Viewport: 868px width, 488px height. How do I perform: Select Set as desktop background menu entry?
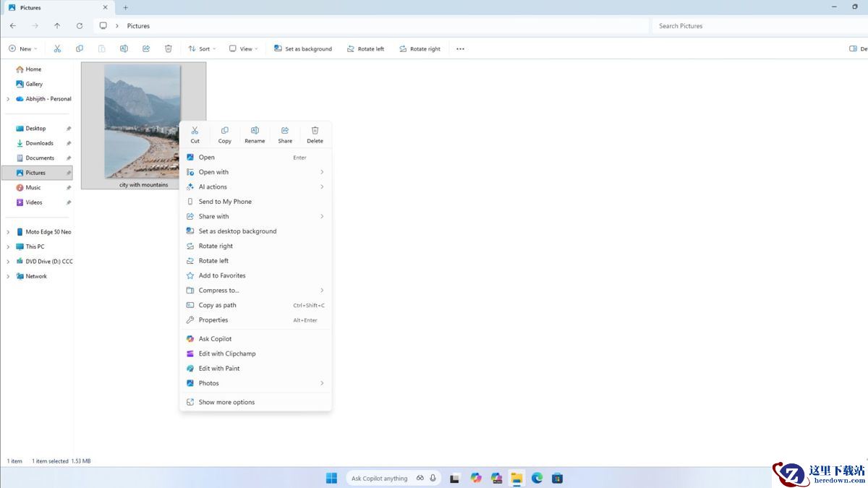click(x=237, y=231)
